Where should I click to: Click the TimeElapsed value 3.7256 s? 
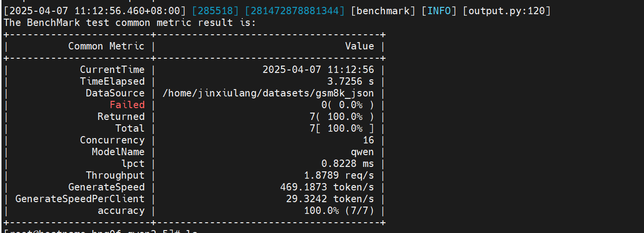point(350,81)
